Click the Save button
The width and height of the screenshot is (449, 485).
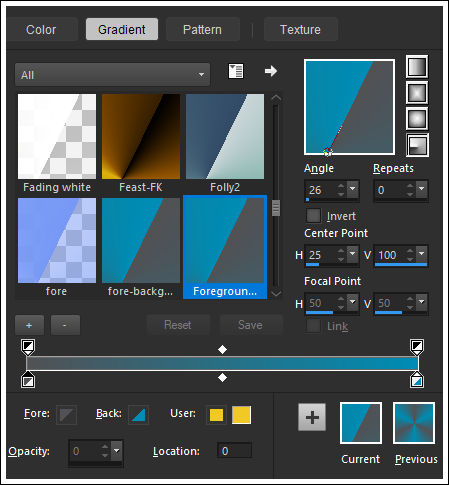point(250,325)
